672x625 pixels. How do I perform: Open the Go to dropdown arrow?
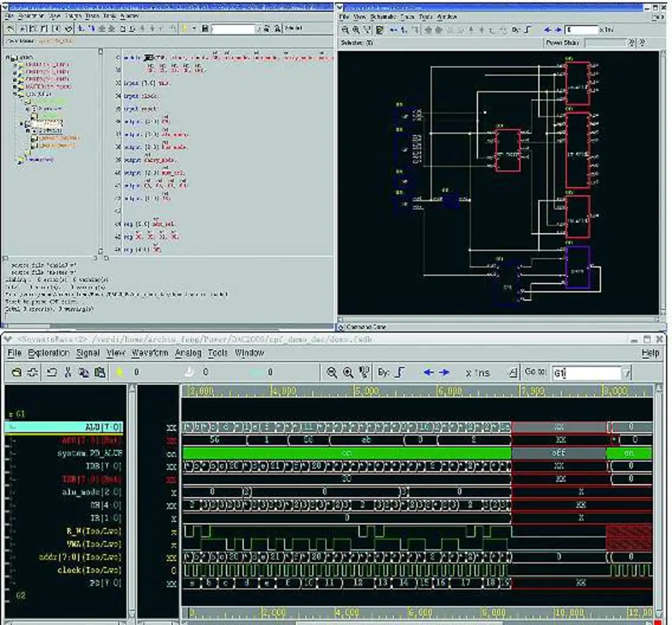click(x=626, y=373)
